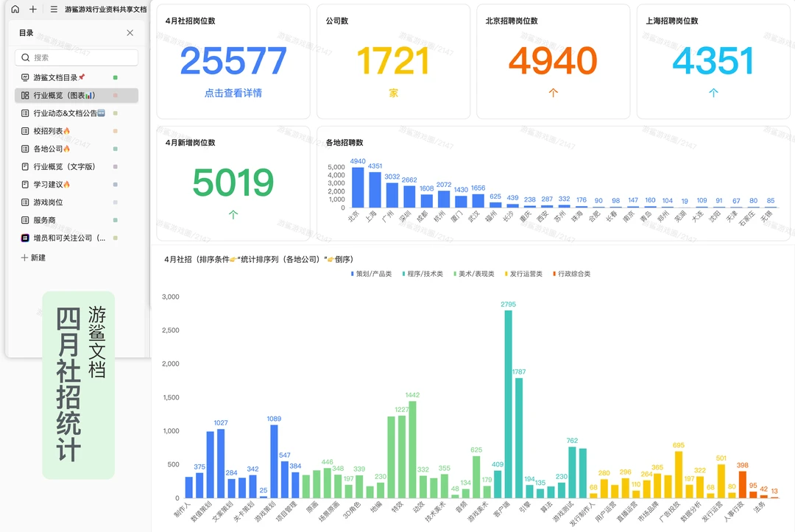Click the green up arrow under 5019
The height and width of the screenshot is (532, 795).
point(233,214)
